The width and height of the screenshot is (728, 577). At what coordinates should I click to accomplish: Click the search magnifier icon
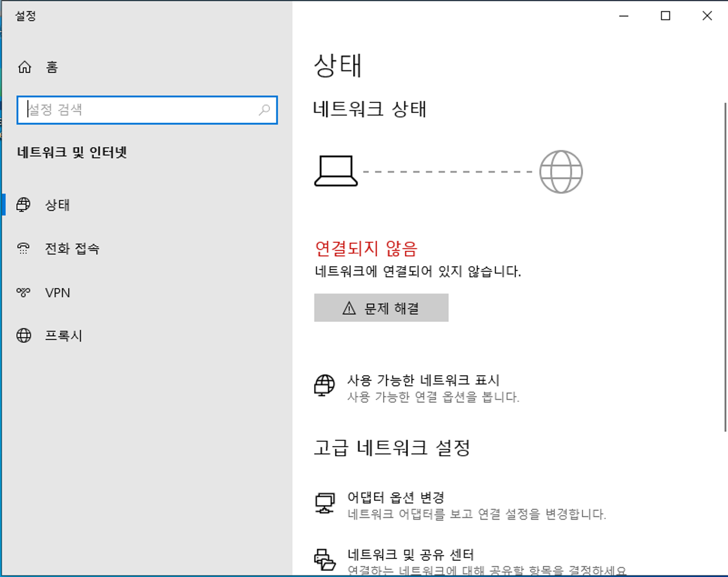pyautogui.click(x=265, y=110)
